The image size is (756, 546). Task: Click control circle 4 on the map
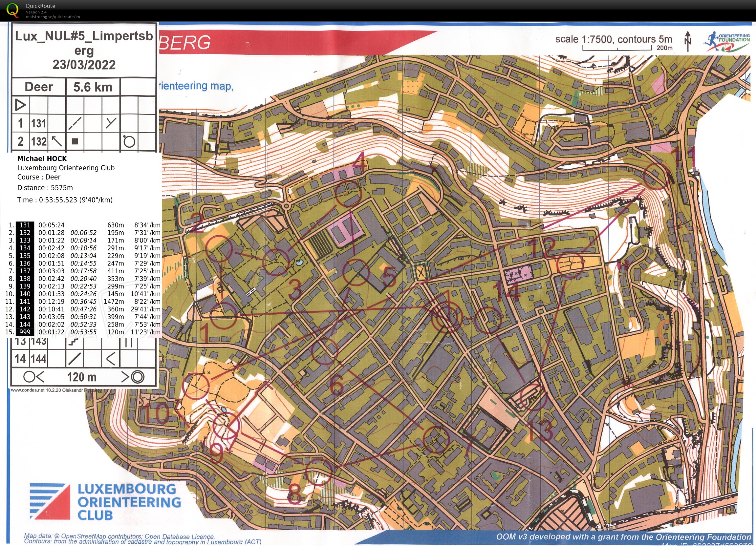[348, 194]
